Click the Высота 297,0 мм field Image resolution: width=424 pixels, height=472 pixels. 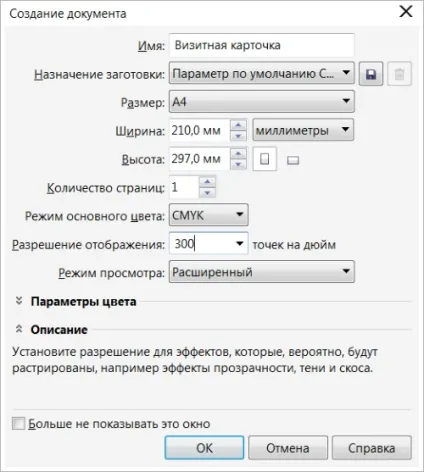pyautogui.click(x=200, y=159)
